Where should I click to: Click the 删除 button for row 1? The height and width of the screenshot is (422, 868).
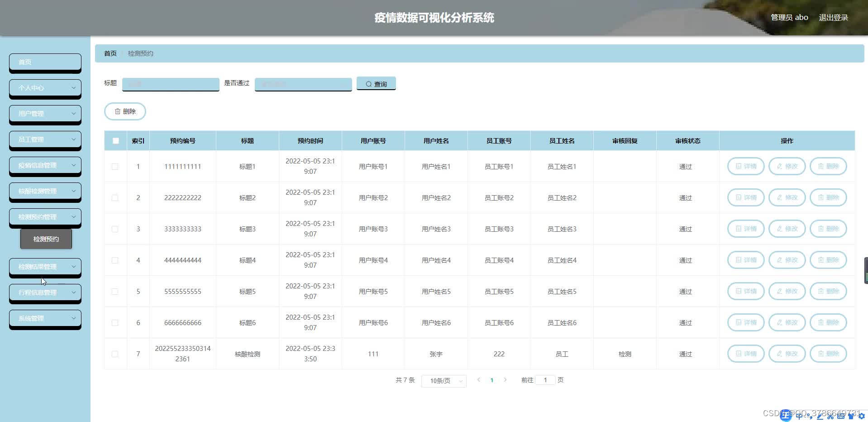click(x=828, y=166)
